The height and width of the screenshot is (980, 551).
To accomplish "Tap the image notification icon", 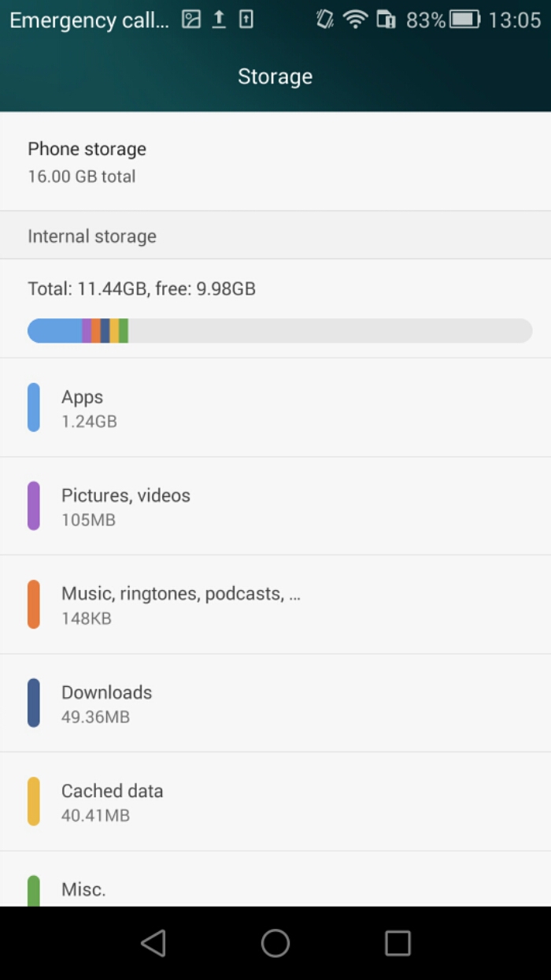I will 191,20.
